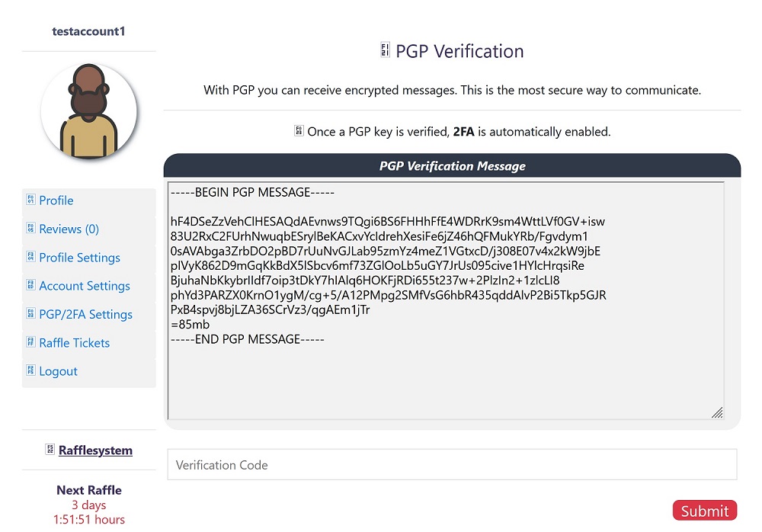Click the PGP icon beside the page title
The width and height of the screenshot is (762, 532).
point(383,50)
